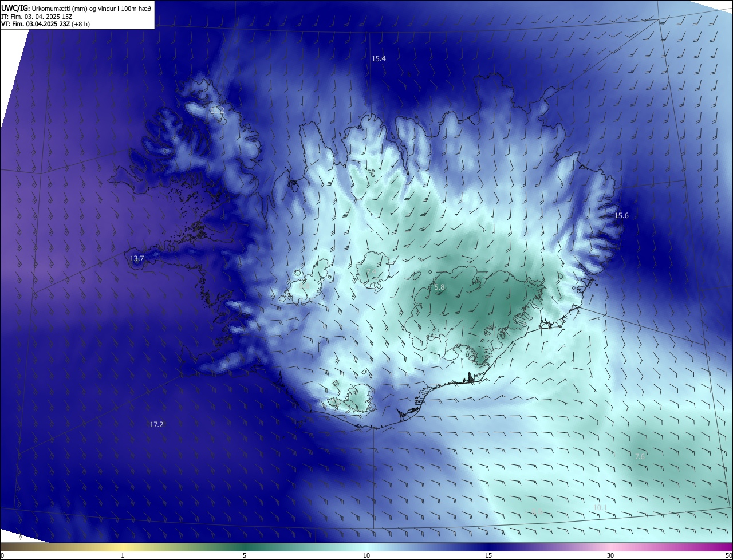Click the color scale tick label 50
This screenshot has width=733, height=560.
click(x=728, y=555)
